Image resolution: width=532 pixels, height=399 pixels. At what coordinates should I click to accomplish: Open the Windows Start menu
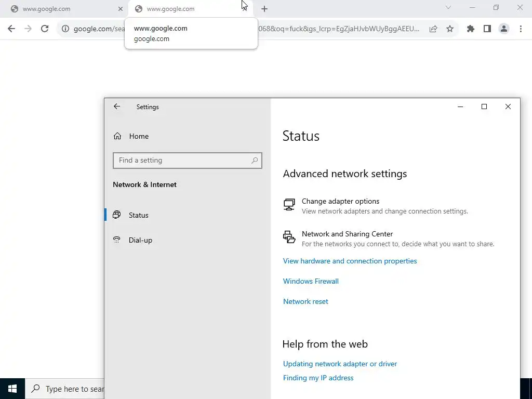click(x=12, y=389)
